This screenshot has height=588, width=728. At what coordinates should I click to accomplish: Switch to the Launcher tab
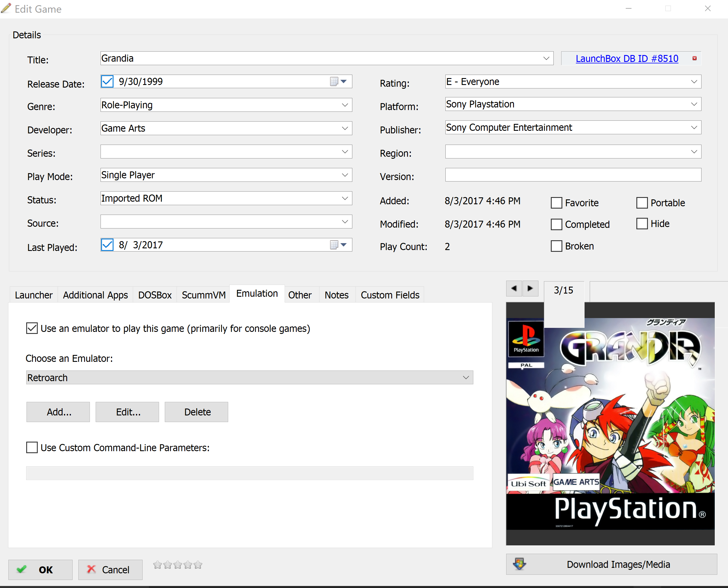coord(33,295)
